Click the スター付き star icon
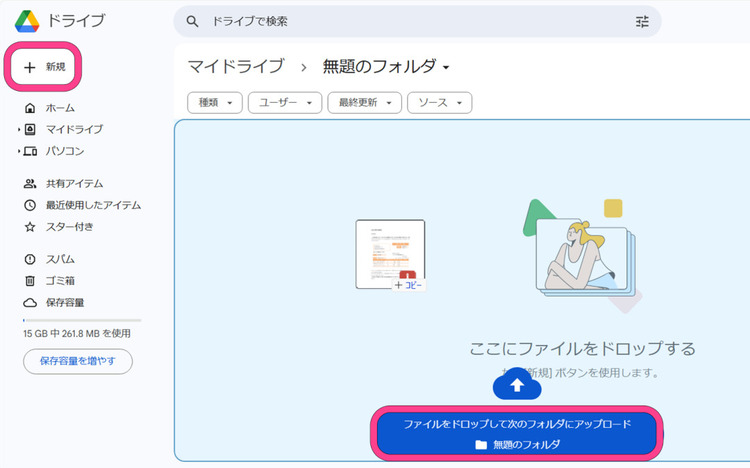The image size is (750, 468). click(x=30, y=227)
